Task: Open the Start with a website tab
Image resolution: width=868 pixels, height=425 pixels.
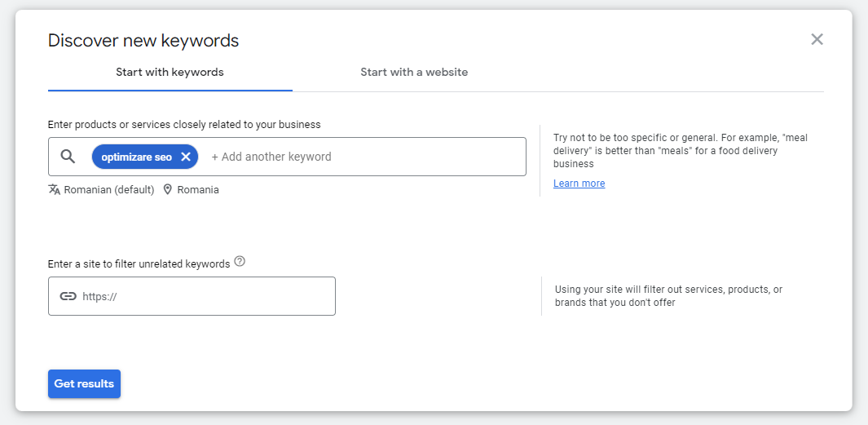Action: point(414,72)
